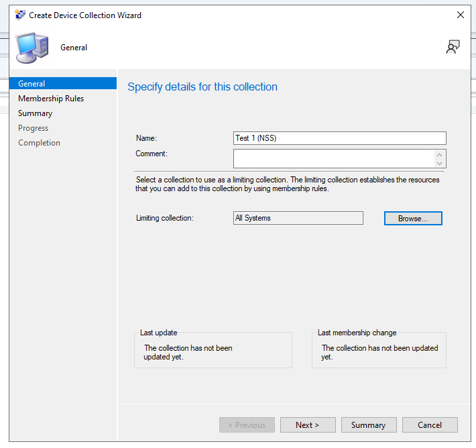Cancel the wizard
This screenshot has width=476, height=448.
coord(430,425)
